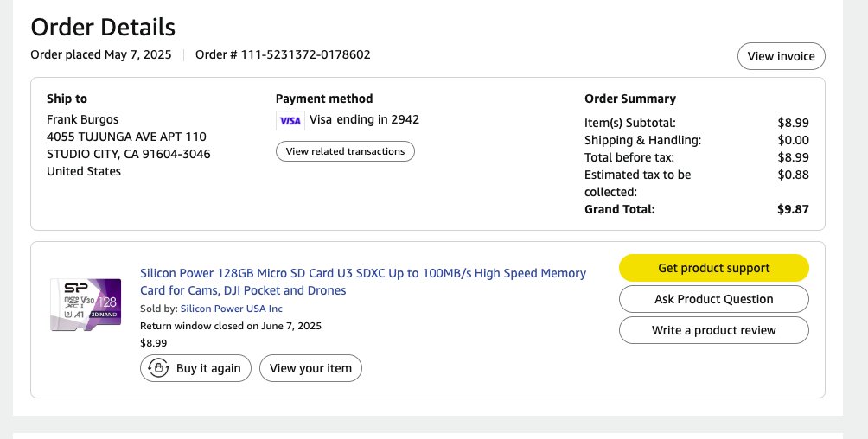The height and width of the screenshot is (439, 868).
Task: Click the yellow Get product support button
Action: pos(713,268)
